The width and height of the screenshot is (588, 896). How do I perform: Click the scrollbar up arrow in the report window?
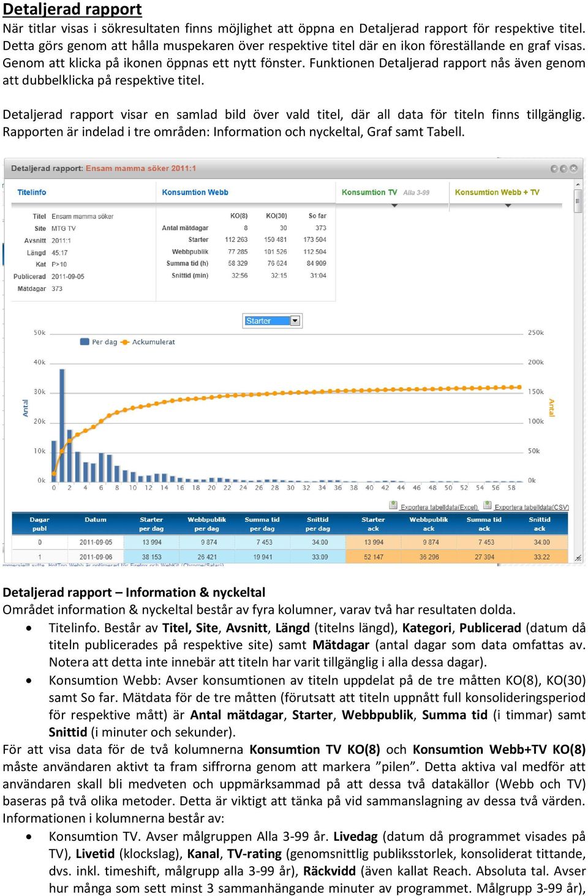pos(578,184)
